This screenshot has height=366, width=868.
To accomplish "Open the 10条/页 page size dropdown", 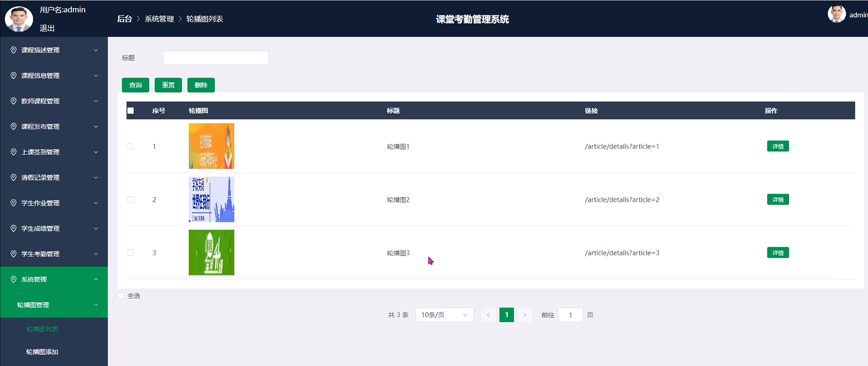I will (444, 315).
